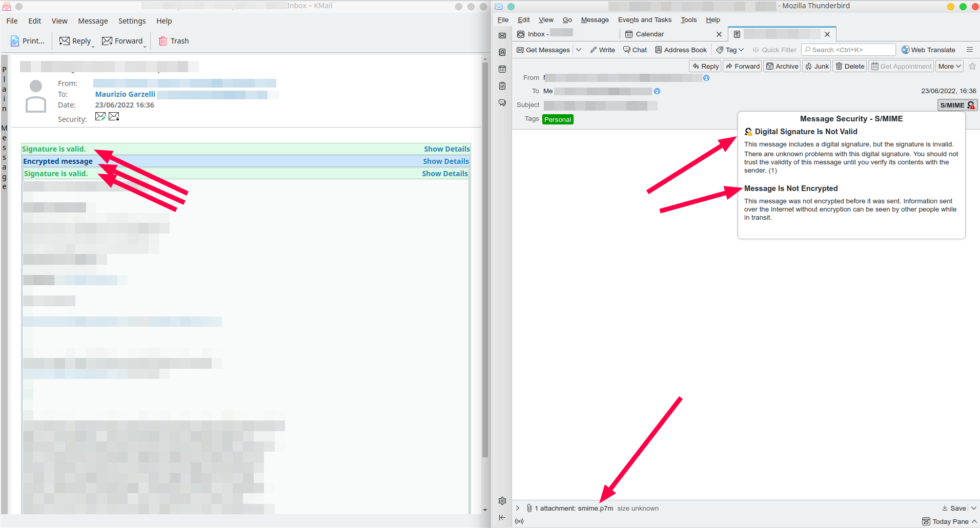Click KMail Forward envelope icon
This screenshot has width=980, height=528.
pyautogui.click(x=107, y=41)
